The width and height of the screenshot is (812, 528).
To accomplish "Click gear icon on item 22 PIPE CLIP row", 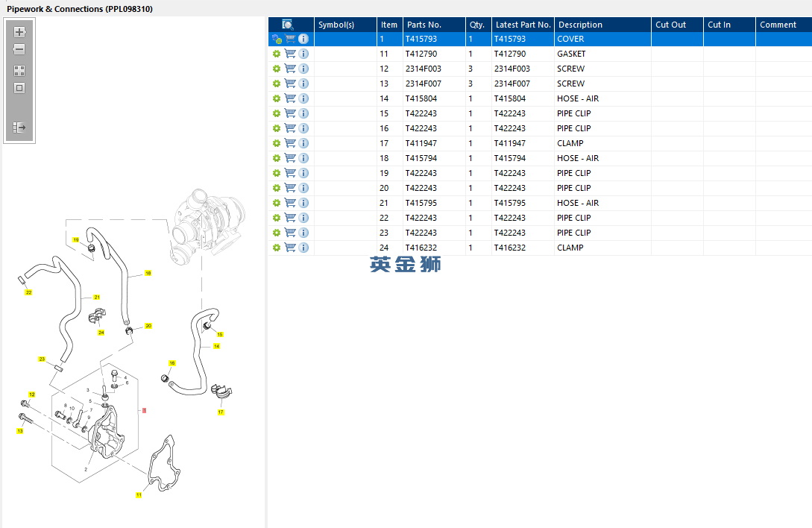I will pos(277,218).
